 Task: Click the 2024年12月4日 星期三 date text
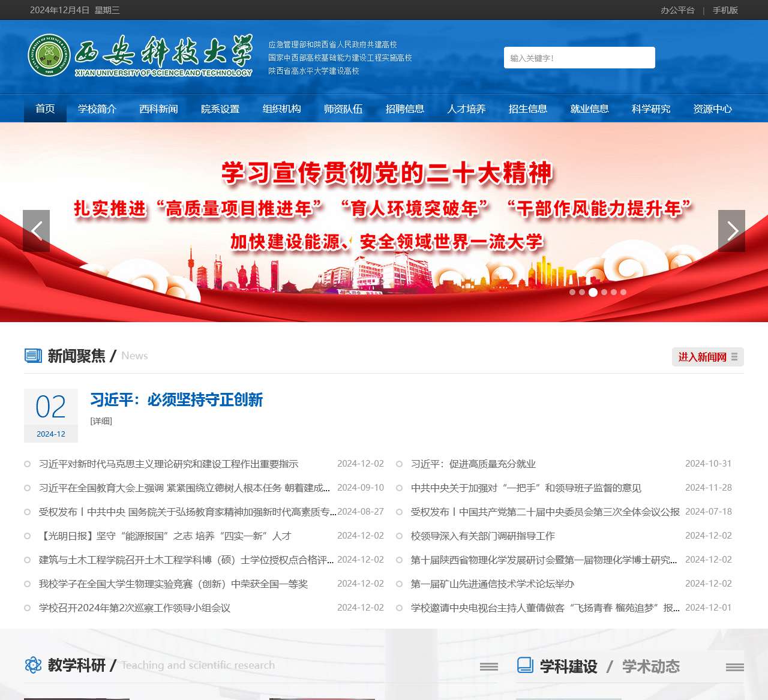click(x=75, y=10)
